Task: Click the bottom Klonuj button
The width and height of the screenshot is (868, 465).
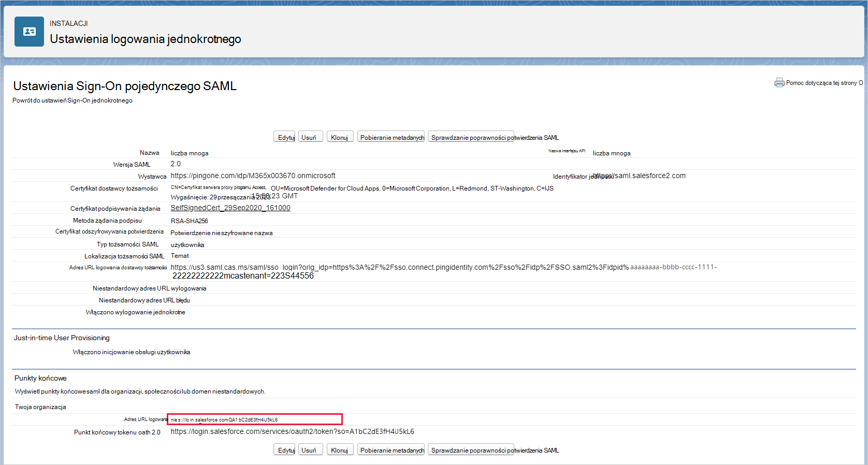Action: click(340, 449)
